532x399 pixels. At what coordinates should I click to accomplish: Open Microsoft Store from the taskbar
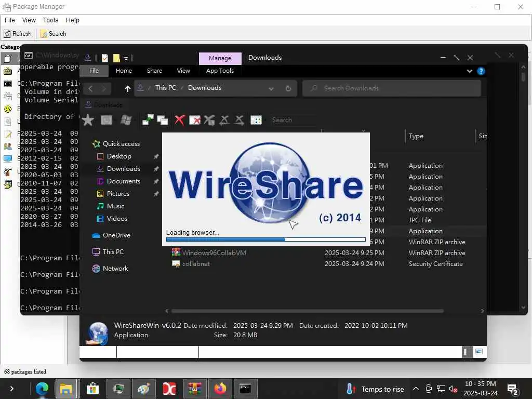point(92,389)
